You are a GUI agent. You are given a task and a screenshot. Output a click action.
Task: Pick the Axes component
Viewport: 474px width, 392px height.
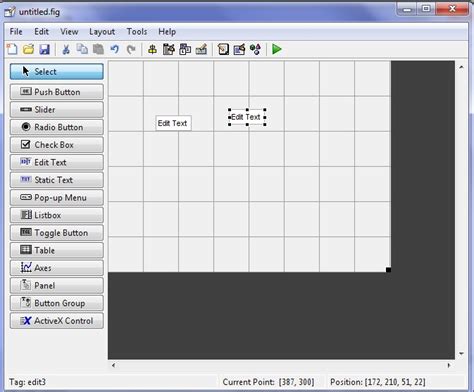tap(57, 268)
